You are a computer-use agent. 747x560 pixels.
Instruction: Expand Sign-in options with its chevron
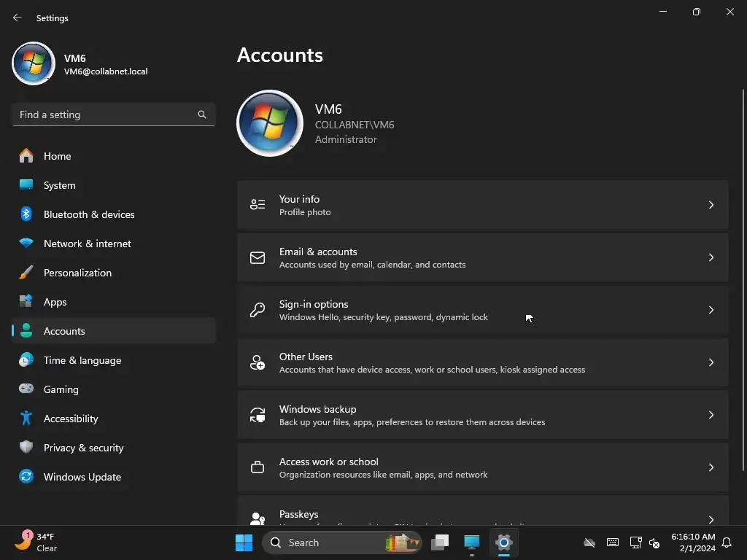pyautogui.click(x=711, y=310)
